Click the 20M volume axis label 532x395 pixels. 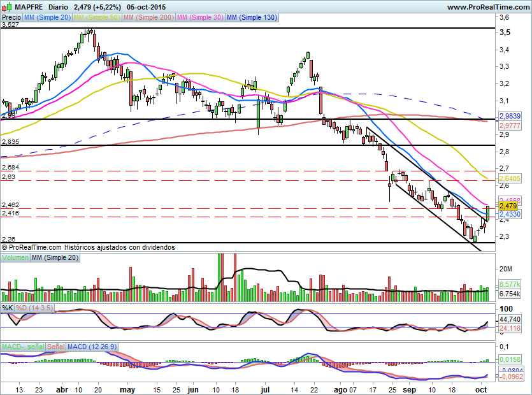coord(505,269)
